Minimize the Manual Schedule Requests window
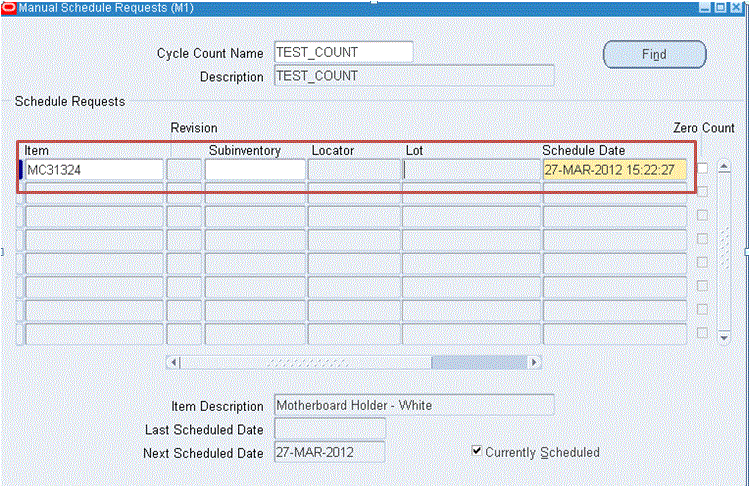 pyautogui.click(x=705, y=8)
